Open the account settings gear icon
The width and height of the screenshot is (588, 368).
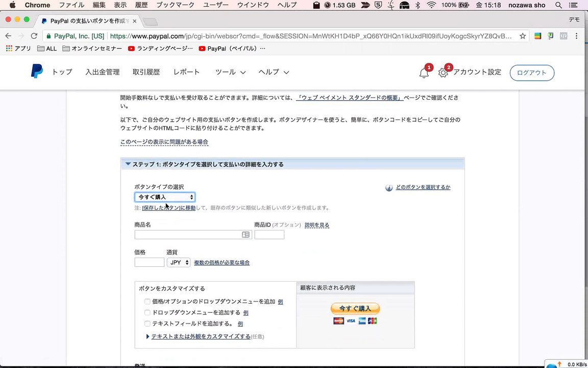pos(443,73)
